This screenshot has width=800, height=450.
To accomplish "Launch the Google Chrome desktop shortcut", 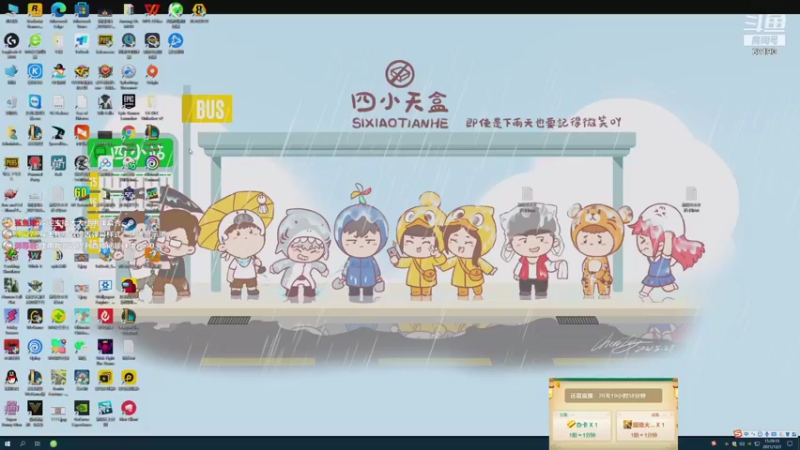I will (x=129, y=133).
